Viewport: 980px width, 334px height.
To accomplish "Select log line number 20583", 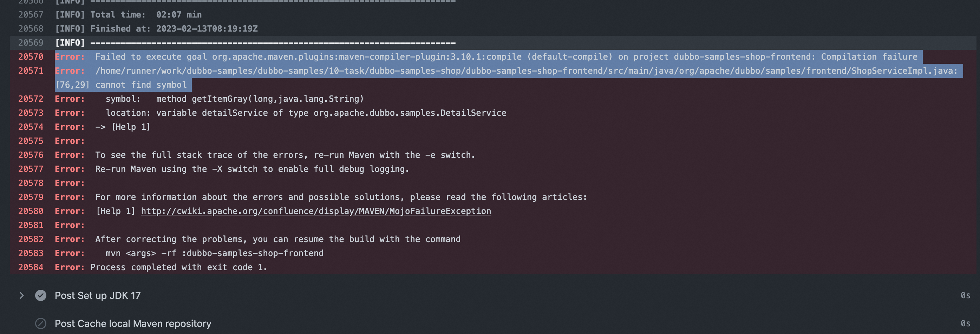I will pyautogui.click(x=31, y=253).
